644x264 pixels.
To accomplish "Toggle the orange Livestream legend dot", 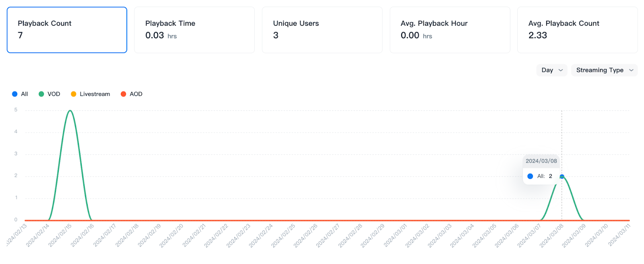I will 73,94.
